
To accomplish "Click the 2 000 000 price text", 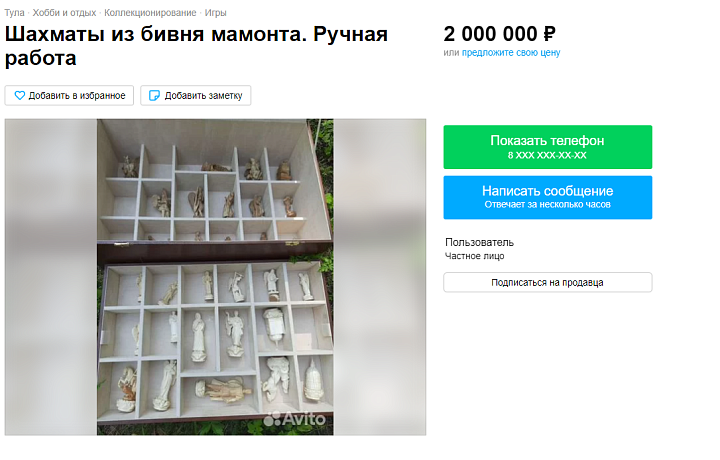I will coord(490,34).
